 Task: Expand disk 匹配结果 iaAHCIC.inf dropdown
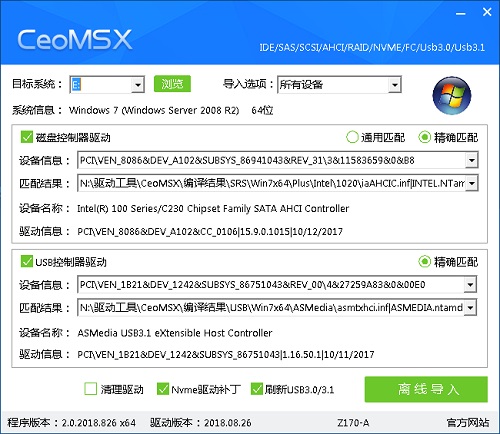pyautogui.click(x=471, y=183)
